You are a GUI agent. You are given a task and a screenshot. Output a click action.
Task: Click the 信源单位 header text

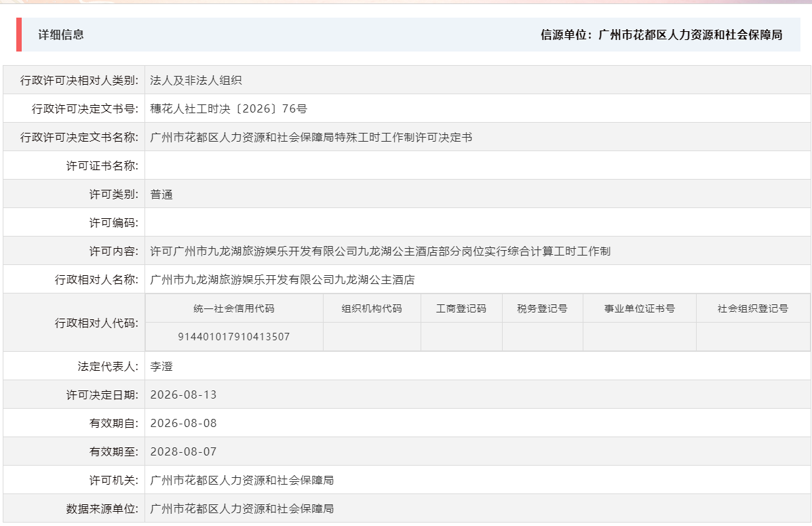tap(661, 35)
